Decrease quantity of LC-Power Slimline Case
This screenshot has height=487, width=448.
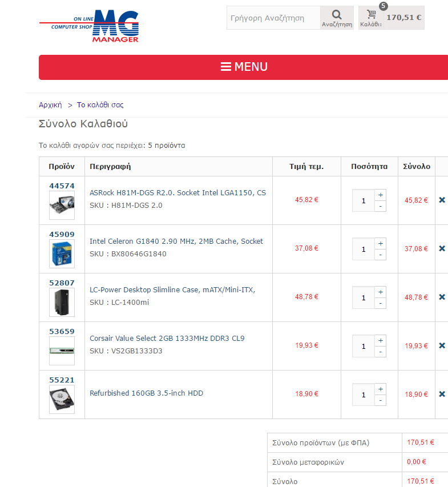[380, 303]
